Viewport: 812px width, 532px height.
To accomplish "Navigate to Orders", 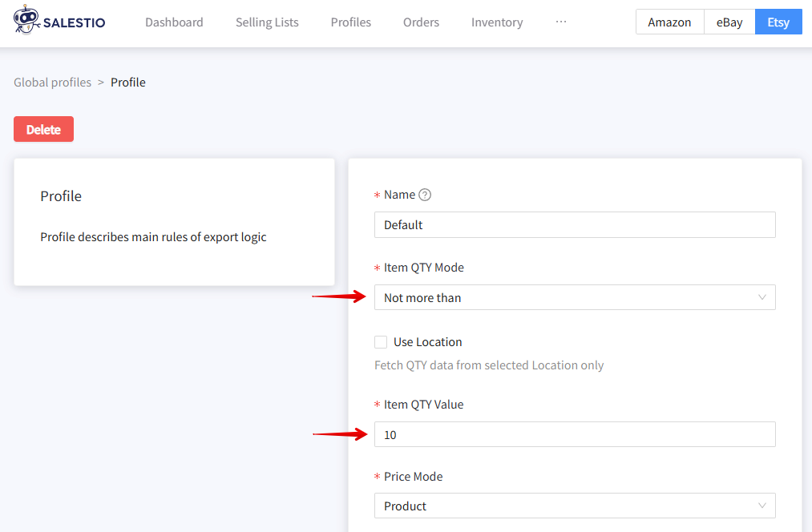I will (421, 22).
